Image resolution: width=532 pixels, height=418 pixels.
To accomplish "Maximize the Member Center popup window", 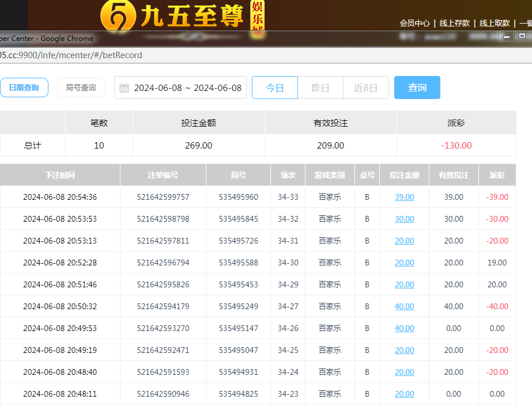I will point(522,37).
